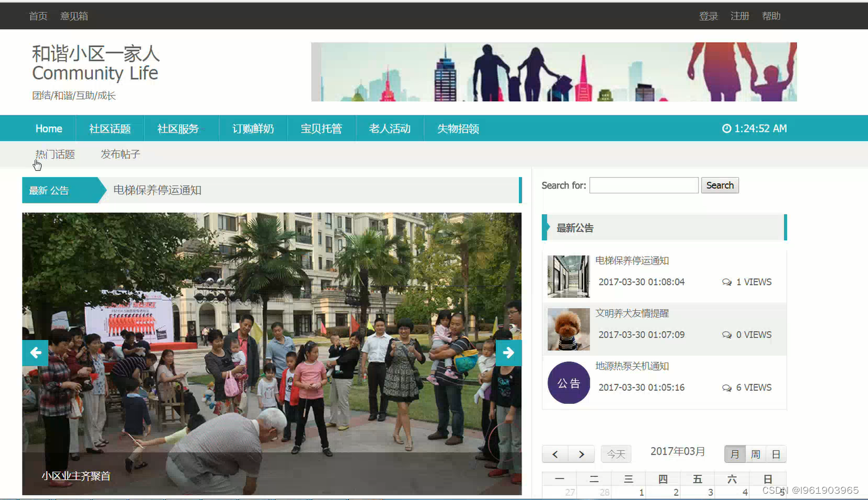Open 失物招领 navigation item
The image size is (868, 500).
(458, 129)
